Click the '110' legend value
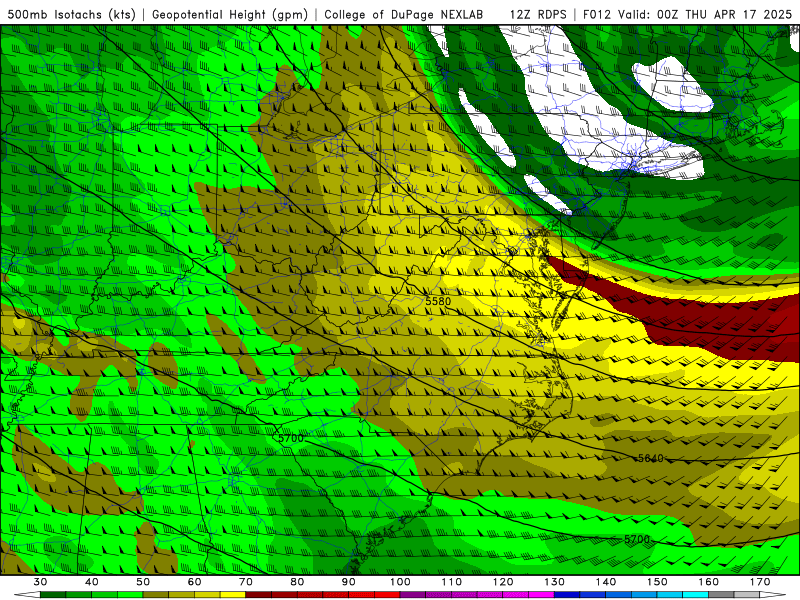Viewport: 800px width, 600px height. (452, 582)
